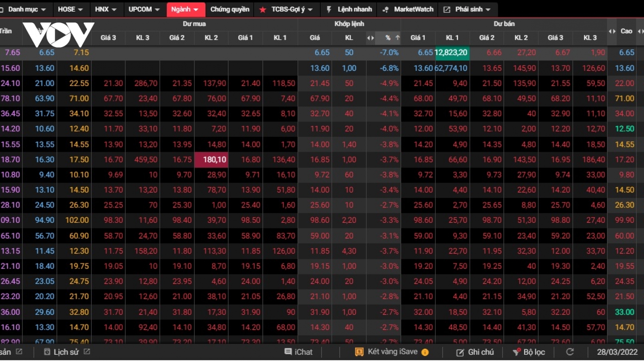The image size is (644, 362).
Task: Click the Khớp lệnh column group header
Action: (349, 24)
